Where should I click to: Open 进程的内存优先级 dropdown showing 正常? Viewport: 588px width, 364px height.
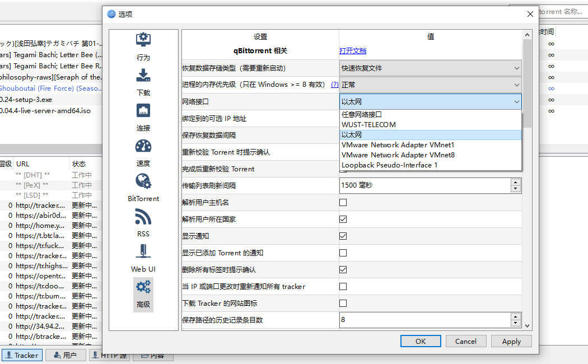430,85
